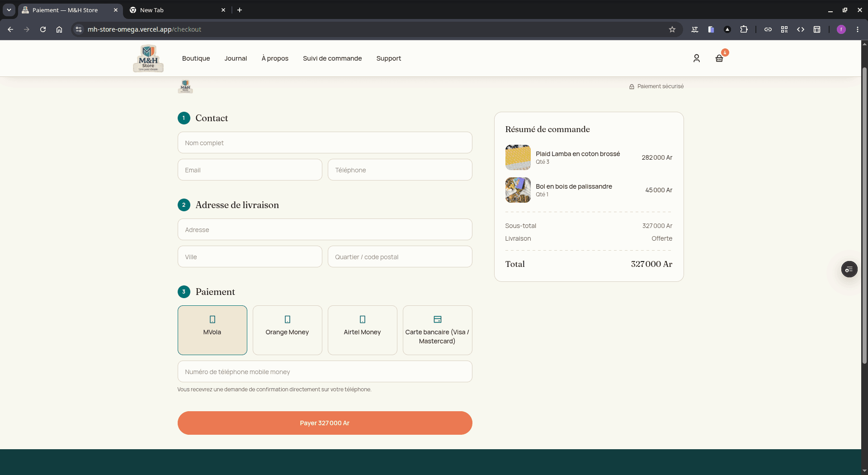Click the Payer 327 000 Ar button
Screen dimensions: 868x475
point(325,423)
